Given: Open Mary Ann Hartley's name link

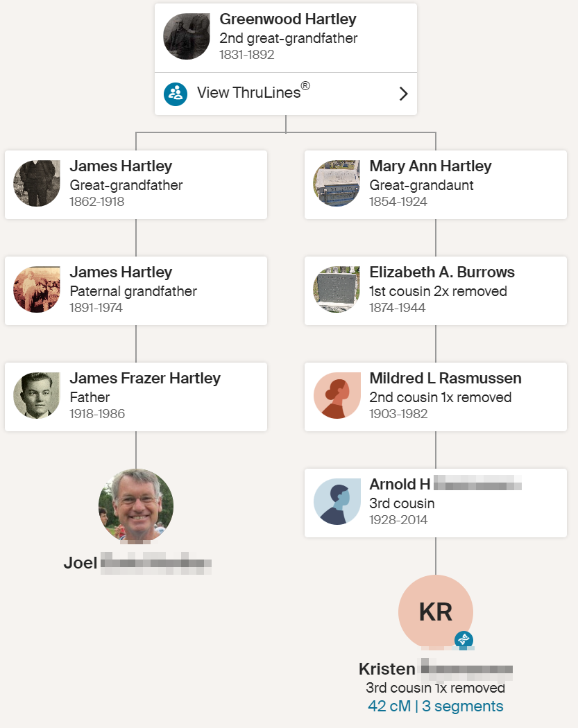Looking at the screenshot, I should [430, 166].
